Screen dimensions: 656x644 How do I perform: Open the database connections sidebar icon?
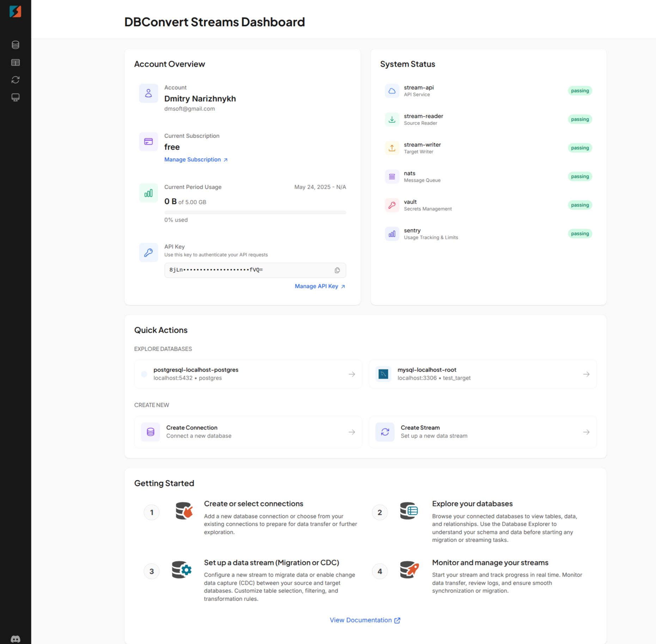15,45
